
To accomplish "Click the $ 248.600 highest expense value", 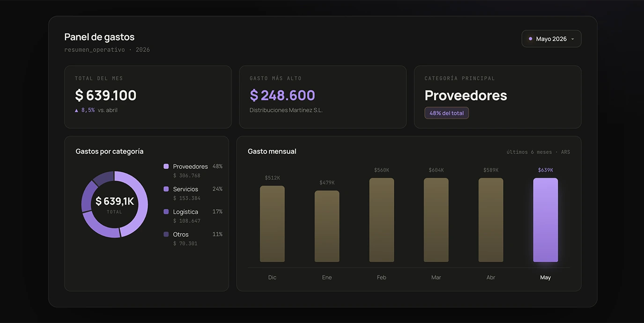I will 282,95.
